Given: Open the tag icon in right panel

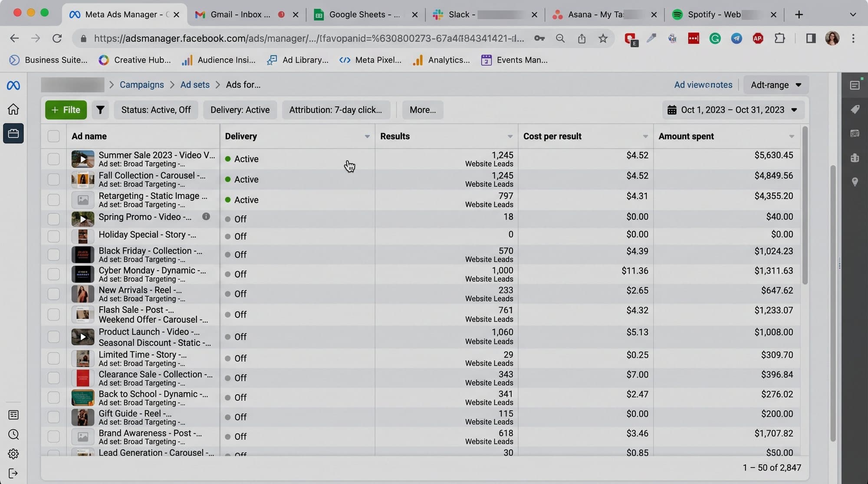Looking at the screenshot, I should [x=855, y=109].
